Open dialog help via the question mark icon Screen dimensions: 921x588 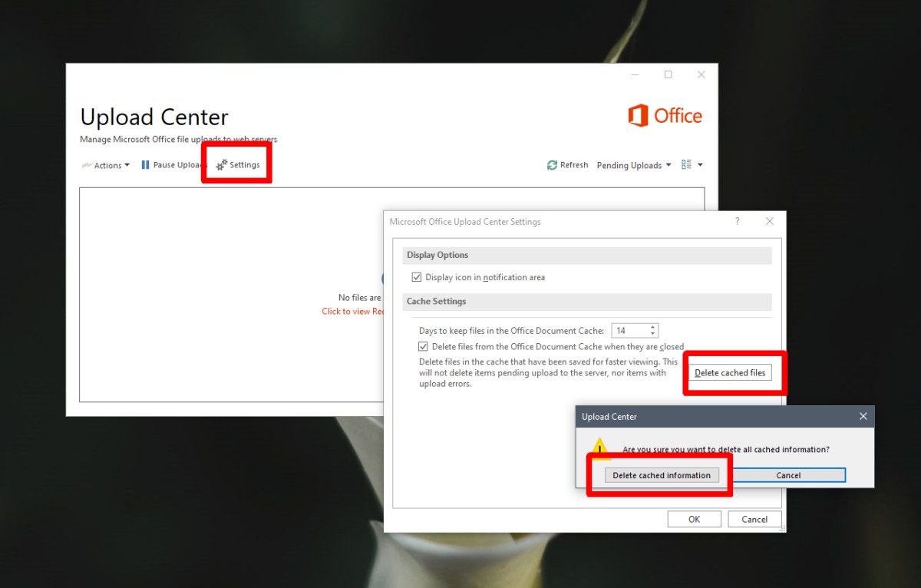coord(737,221)
